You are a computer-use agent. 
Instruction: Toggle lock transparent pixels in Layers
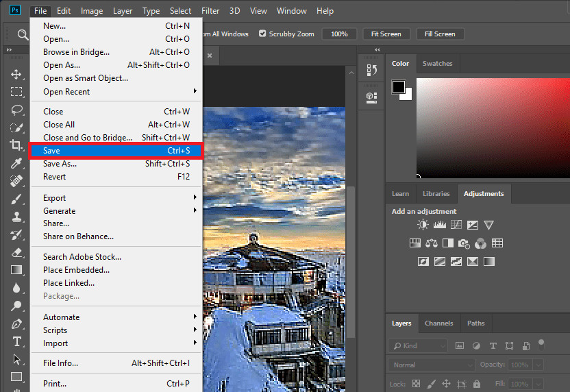pos(416,384)
